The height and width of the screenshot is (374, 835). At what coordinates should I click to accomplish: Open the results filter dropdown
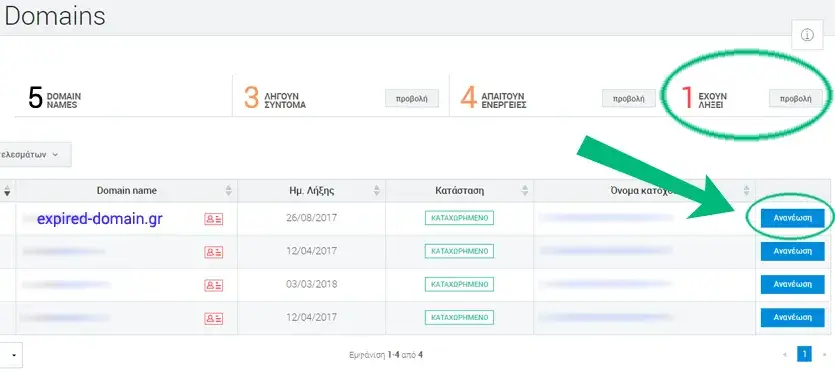pos(35,155)
